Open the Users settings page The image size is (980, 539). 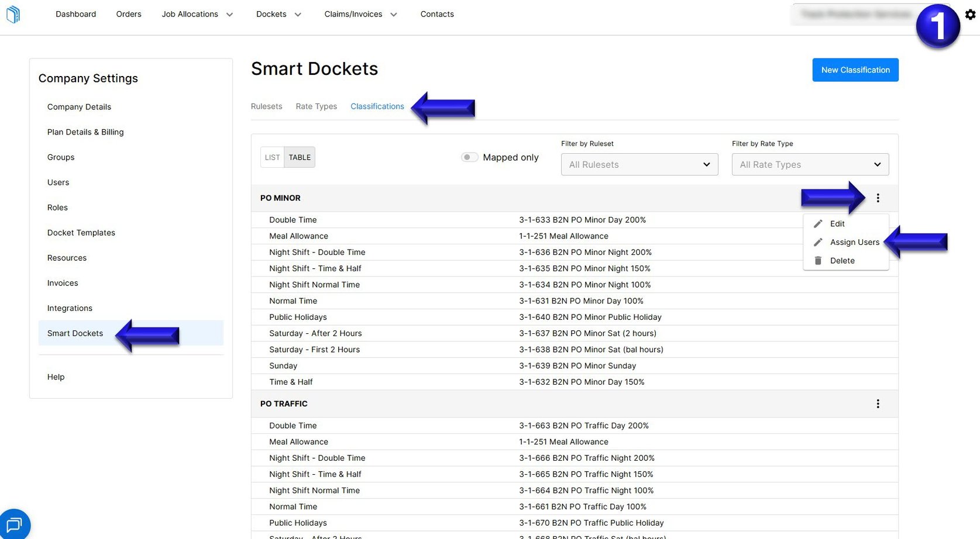(x=58, y=182)
